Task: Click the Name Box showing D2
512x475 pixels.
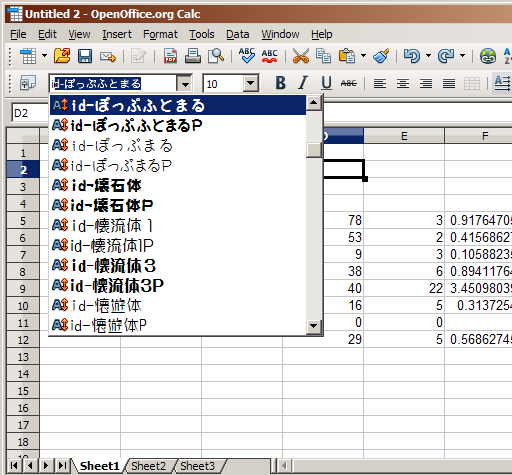Action: 30,113
